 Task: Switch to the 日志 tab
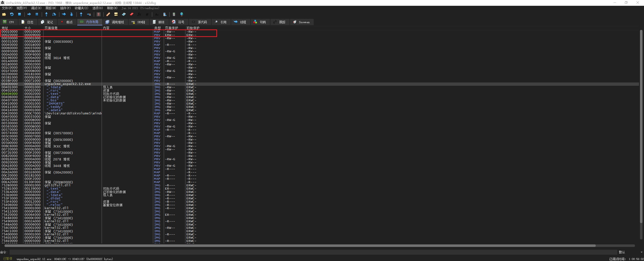[27, 22]
